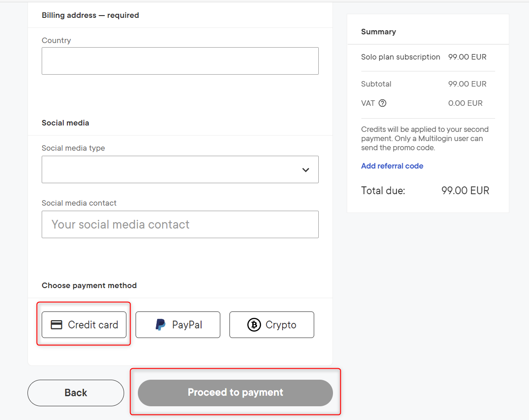Click the Country field label
The image size is (529, 420).
tap(56, 40)
